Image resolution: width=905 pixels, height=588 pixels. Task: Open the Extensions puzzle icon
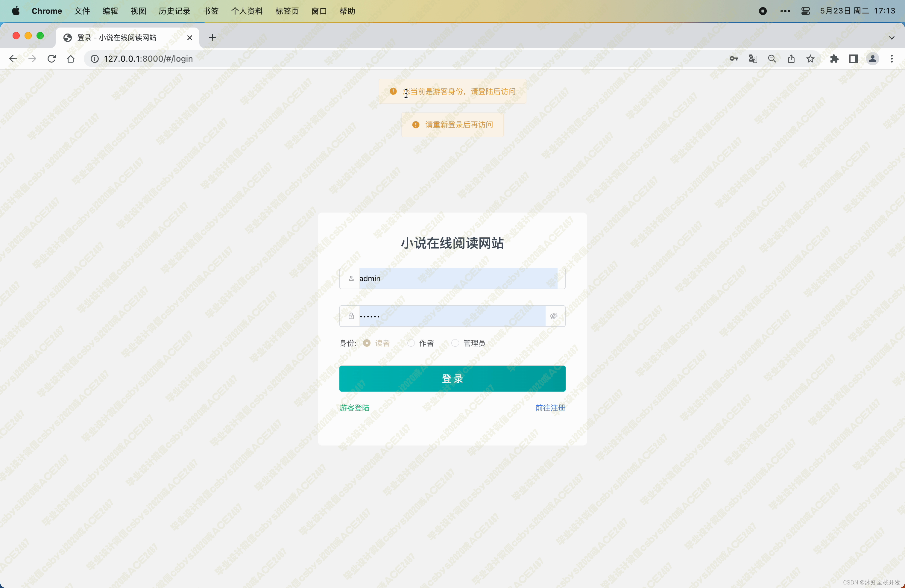tap(834, 59)
